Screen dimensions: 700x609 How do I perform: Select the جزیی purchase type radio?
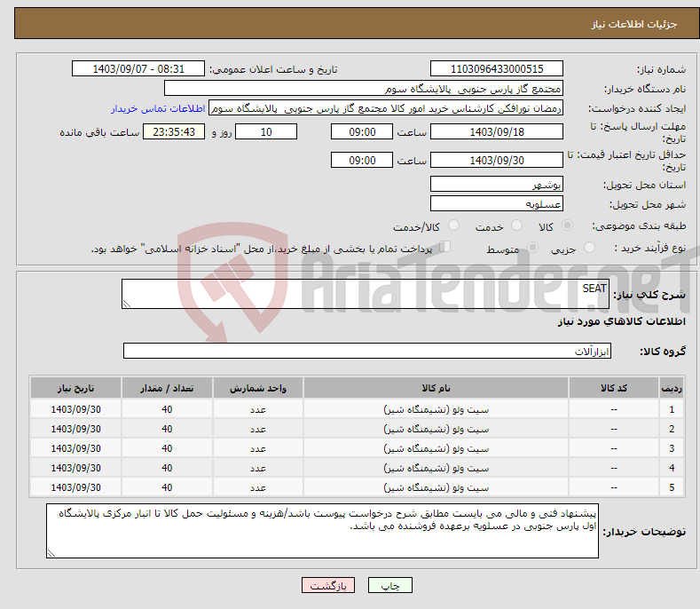click(589, 247)
